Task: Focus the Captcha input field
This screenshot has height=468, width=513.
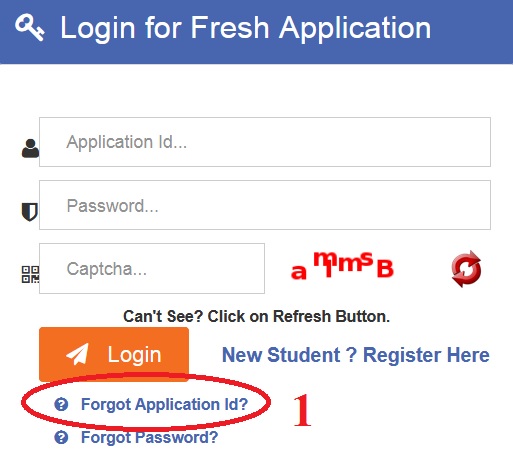Action: pos(152,268)
